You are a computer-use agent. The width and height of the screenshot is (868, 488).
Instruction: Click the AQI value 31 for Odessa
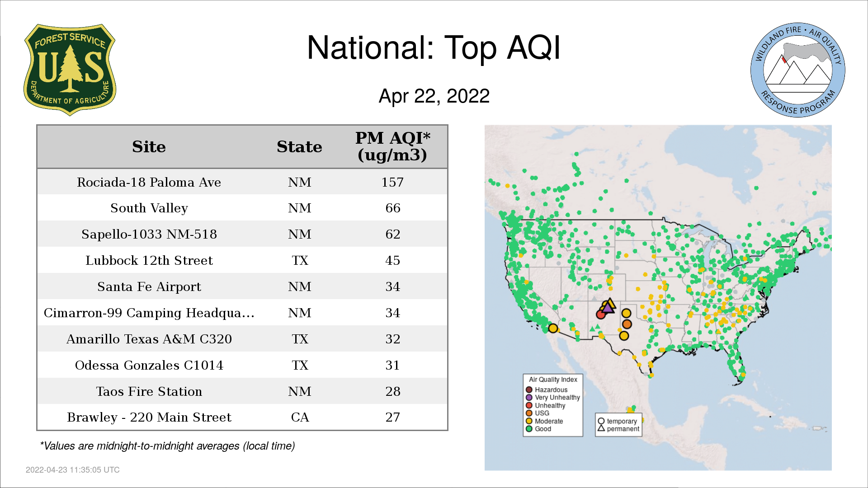pyautogui.click(x=393, y=365)
